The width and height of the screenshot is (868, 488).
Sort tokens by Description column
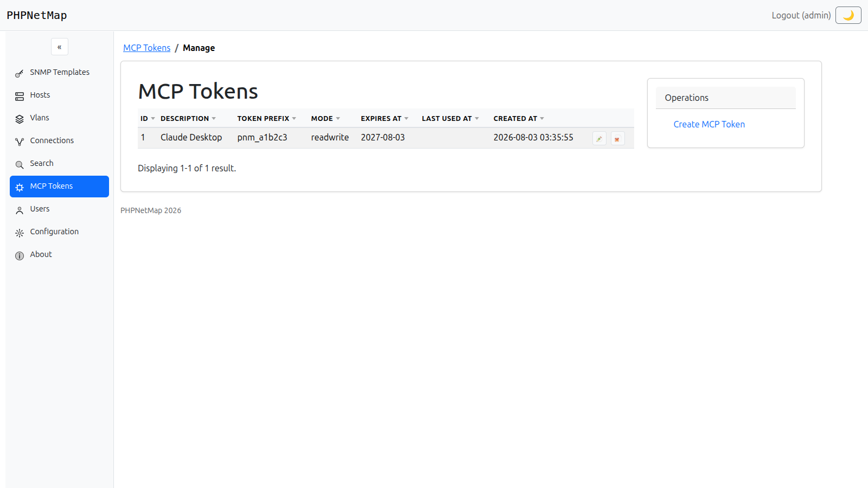pos(188,118)
